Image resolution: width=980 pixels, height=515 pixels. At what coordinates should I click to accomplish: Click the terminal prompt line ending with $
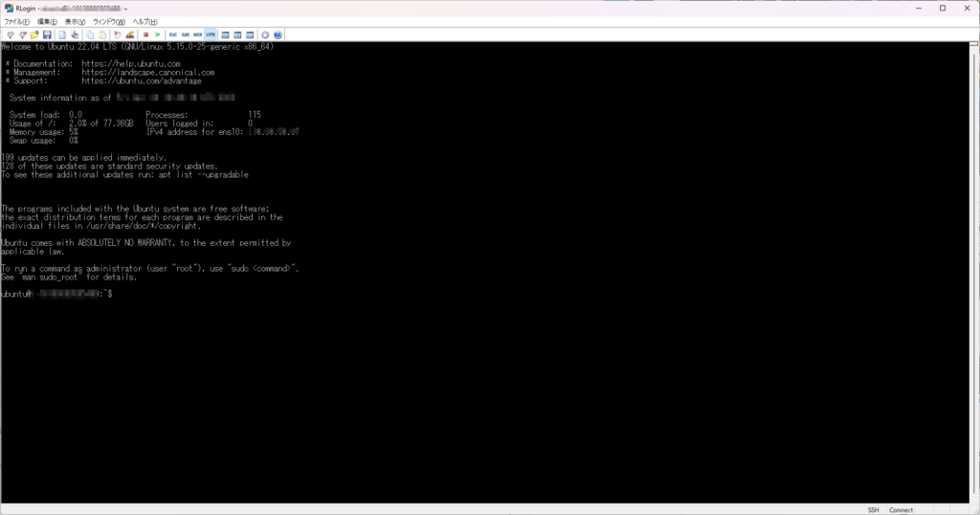click(x=56, y=294)
